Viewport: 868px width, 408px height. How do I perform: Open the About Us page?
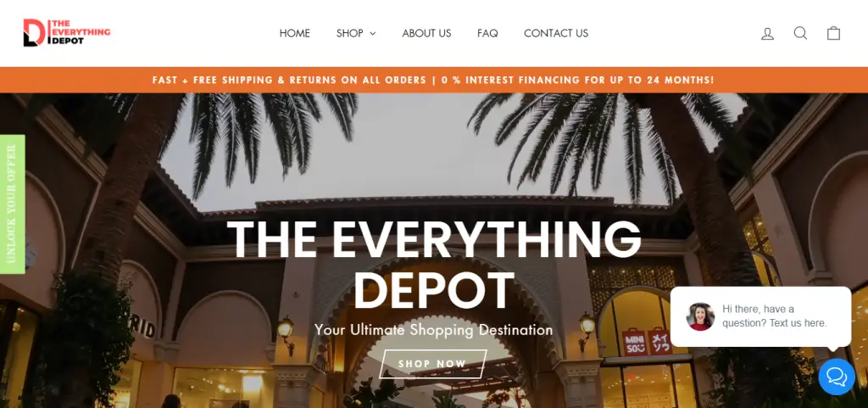click(426, 33)
